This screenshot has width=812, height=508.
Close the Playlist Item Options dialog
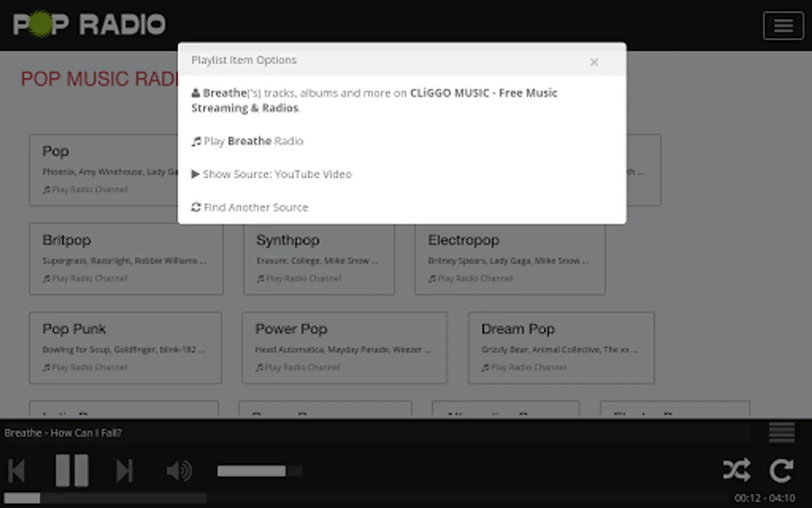coord(594,62)
